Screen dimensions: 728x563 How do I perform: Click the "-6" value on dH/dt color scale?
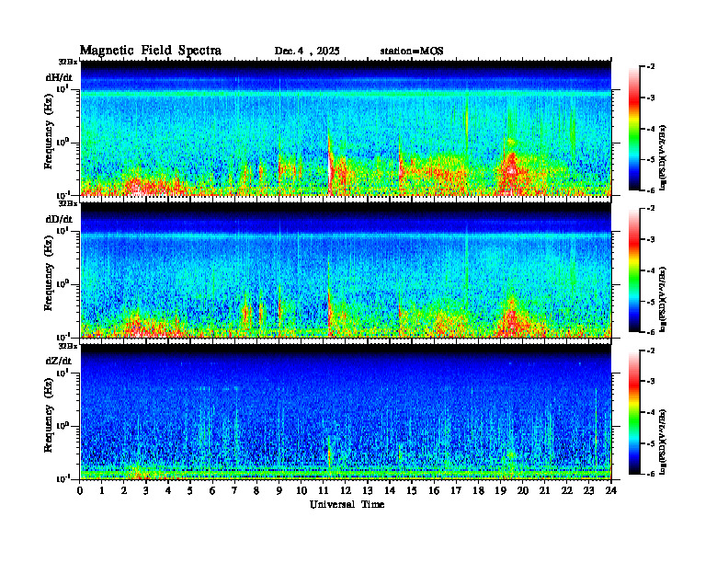point(651,190)
